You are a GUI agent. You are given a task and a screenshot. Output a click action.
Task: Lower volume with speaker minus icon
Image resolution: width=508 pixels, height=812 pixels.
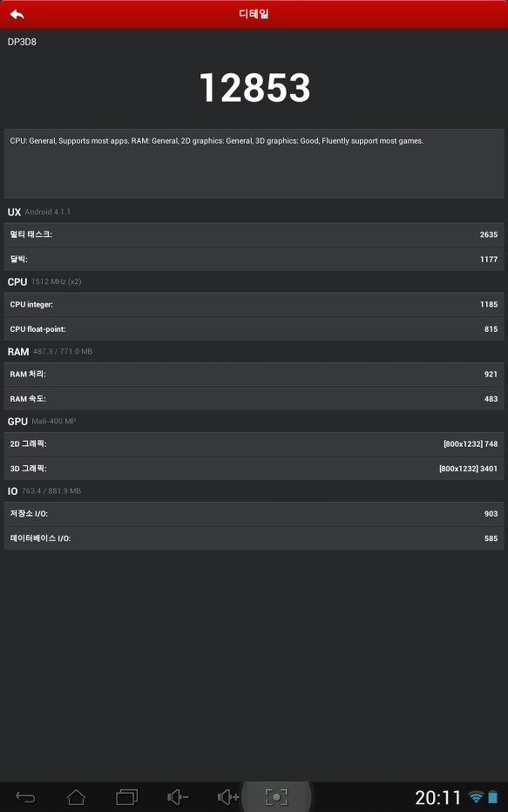click(x=178, y=797)
